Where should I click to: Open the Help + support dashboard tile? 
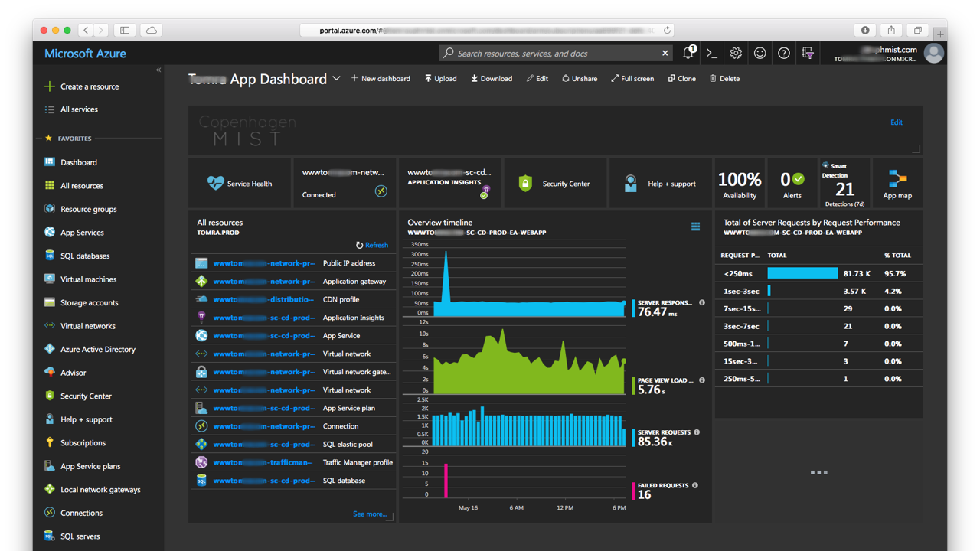click(x=661, y=183)
